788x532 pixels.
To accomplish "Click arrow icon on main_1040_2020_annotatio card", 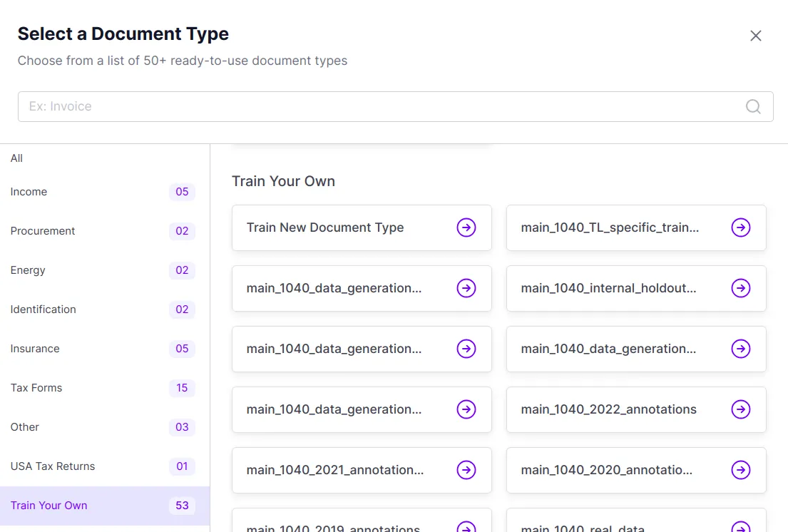I will (741, 470).
